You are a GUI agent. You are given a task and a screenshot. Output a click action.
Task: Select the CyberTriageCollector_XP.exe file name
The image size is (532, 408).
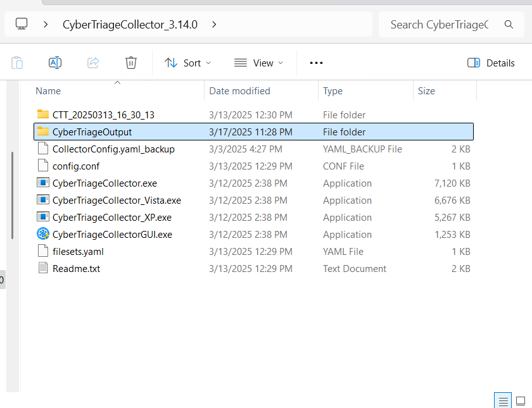112,218
